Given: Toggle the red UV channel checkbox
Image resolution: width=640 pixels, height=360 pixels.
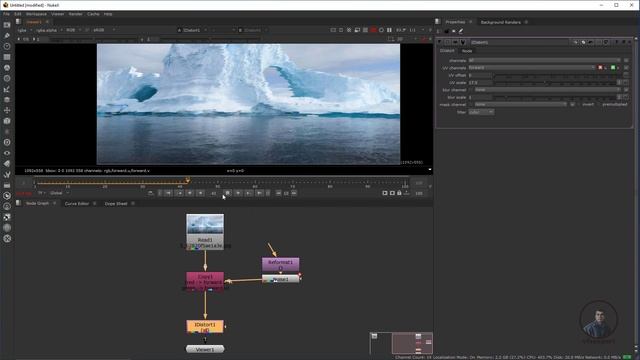Looking at the screenshot, I should (x=600, y=68).
